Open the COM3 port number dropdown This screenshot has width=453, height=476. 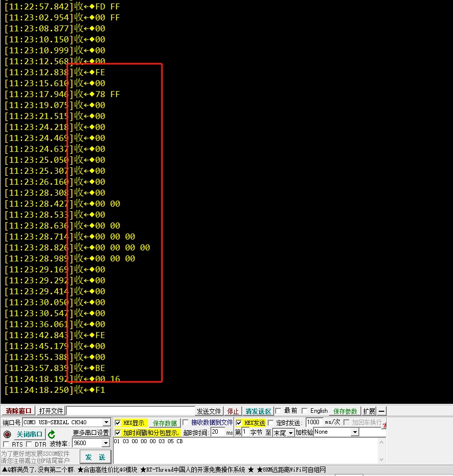click(x=106, y=422)
